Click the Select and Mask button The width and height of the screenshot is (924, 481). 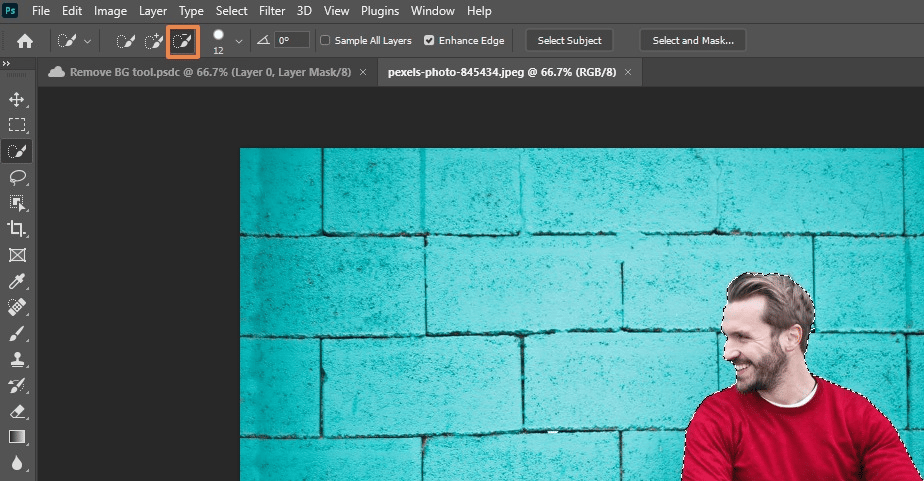tap(692, 41)
